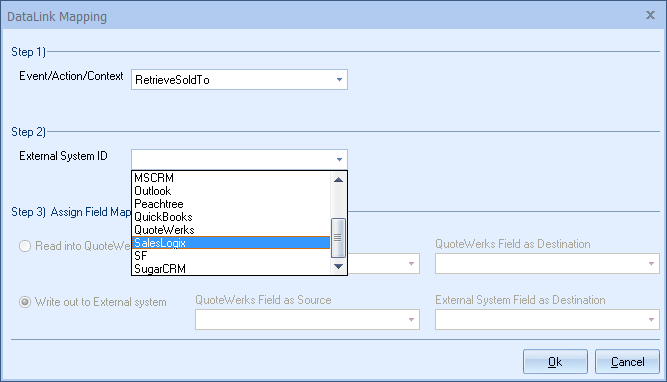Pick QuoteWerks in the dropdown list

click(231, 230)
